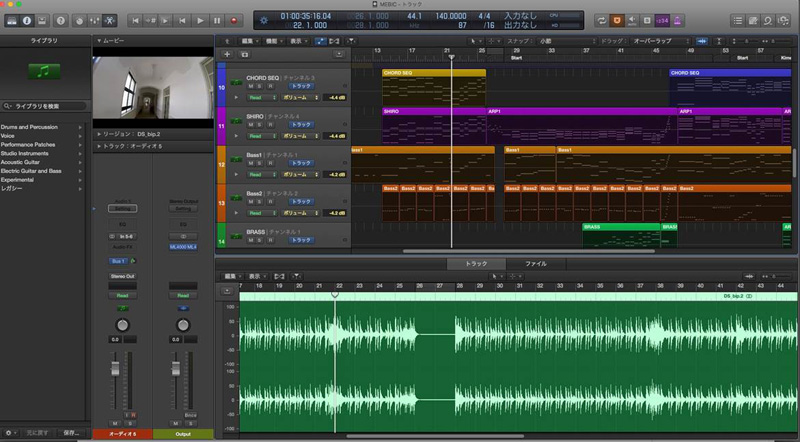Open Quick Help question mark button
The width and height of the screenshot is (800, 442).
click(x=61, y=21)
